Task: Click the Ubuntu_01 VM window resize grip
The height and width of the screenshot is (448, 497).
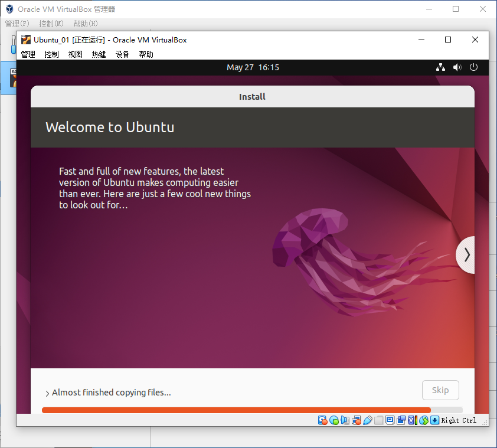Action: pos(485,422)
